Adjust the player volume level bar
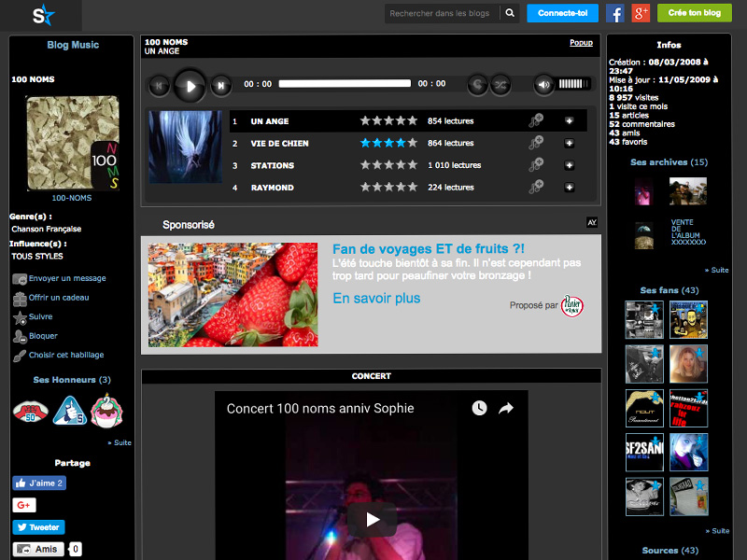The image size is (747, 560). coord(574,84)
